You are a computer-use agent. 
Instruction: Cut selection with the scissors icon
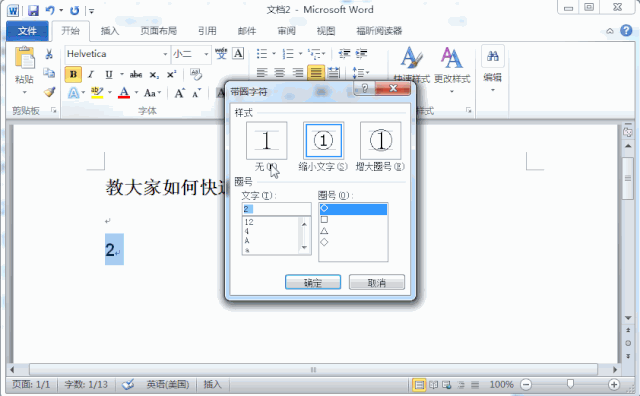tap(49, 54)
